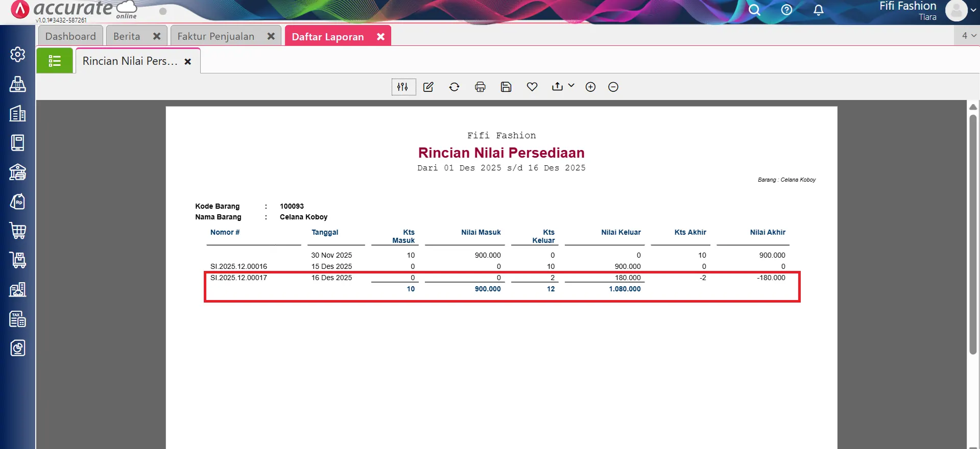Print the Rincian Nilai Persediaan report

click(x=480, y=87)
